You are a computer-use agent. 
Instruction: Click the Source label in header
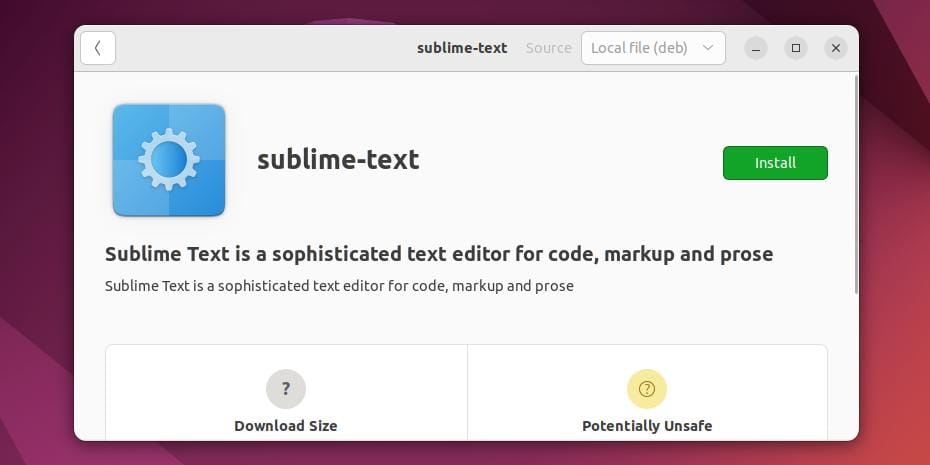point(549,48)
